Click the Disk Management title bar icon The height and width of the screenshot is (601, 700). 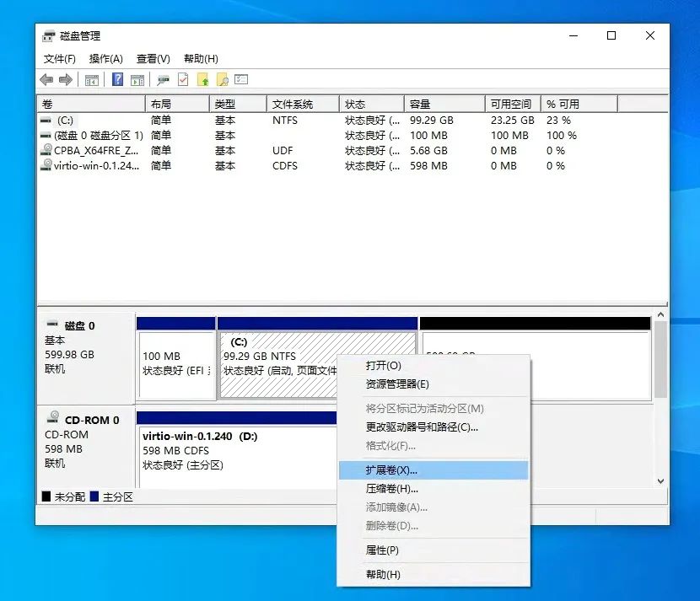click(x=49, y=36)
